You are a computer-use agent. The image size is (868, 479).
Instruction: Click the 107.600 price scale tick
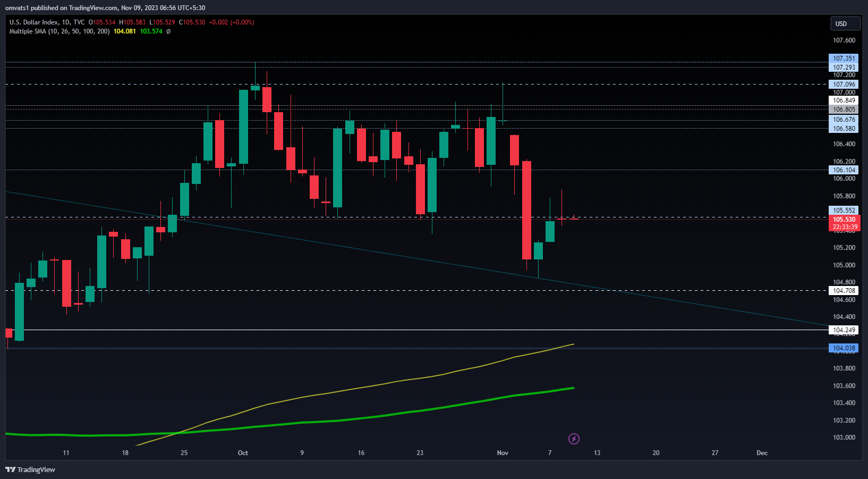[844, 40]
